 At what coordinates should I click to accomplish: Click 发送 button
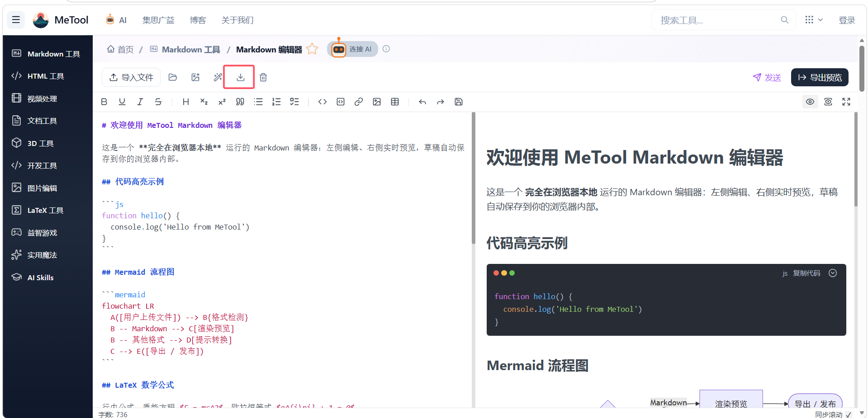[767, 77]
